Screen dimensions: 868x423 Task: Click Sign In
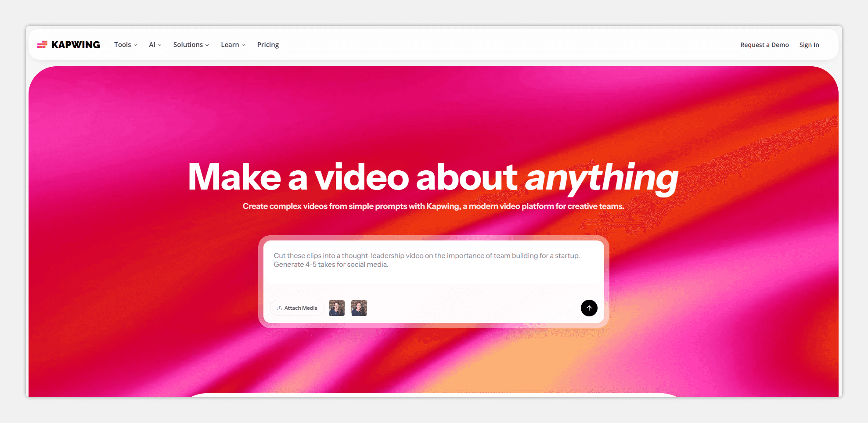coord(809,45)
